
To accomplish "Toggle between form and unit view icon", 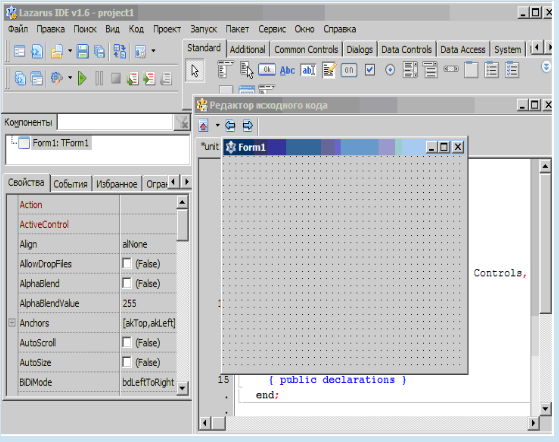I will (120, 51).
